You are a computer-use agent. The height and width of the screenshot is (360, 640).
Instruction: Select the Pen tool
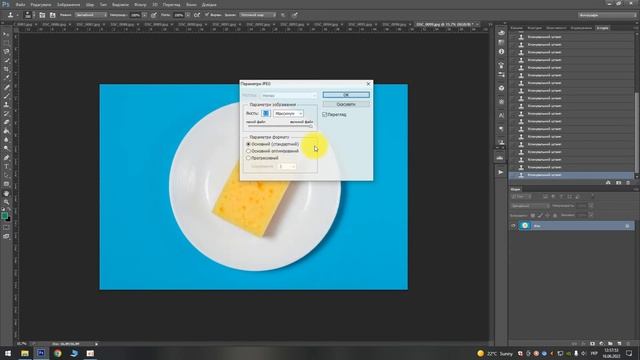6,158
